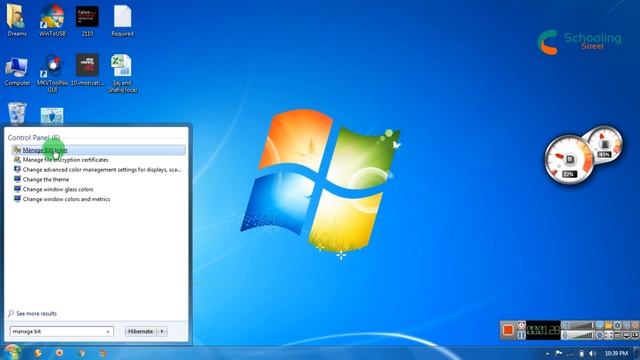Screen dimensions: 640x360
Task: Clear the search box with the x
Action: point(108,331)
